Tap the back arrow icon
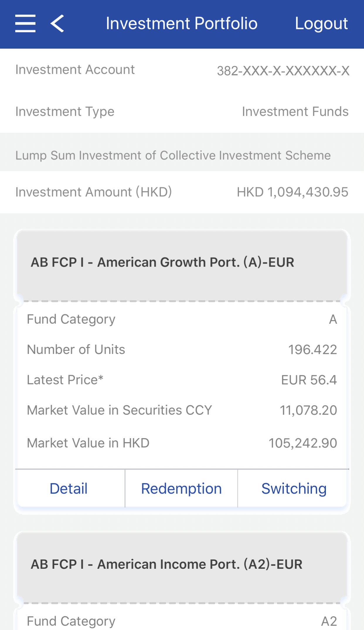The height and width of the screenshot is (630, 364). [x=57, y=23]
